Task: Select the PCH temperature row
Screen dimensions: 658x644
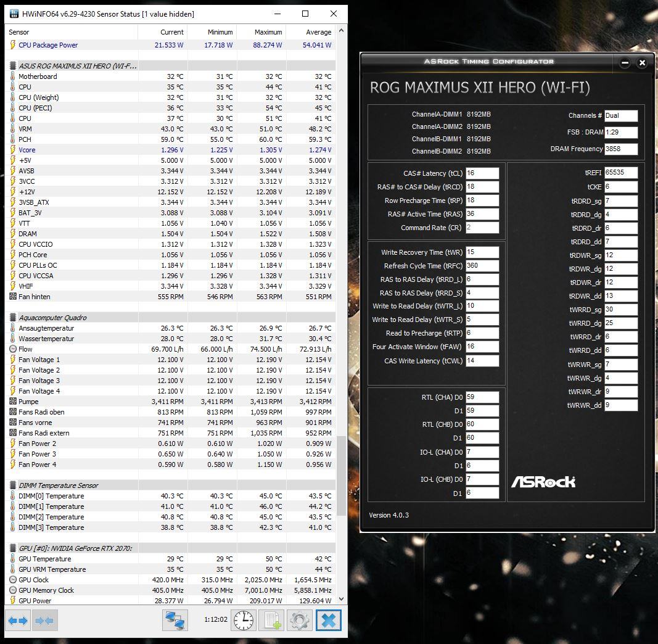Action: (170, 139)
